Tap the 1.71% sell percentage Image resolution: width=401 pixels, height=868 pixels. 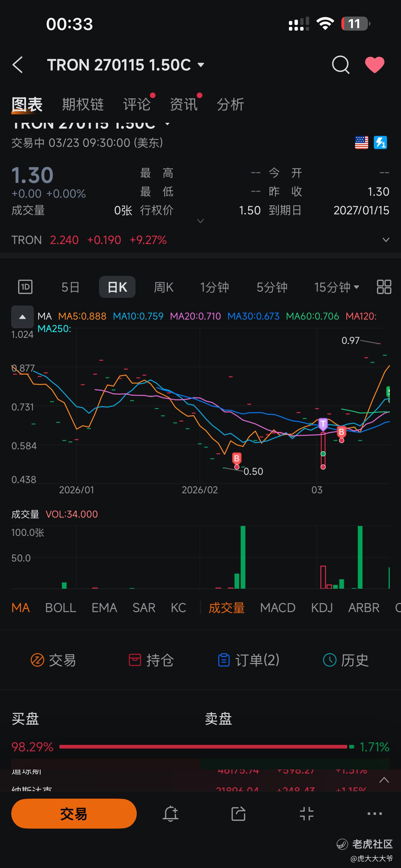(x=374, y=747)
